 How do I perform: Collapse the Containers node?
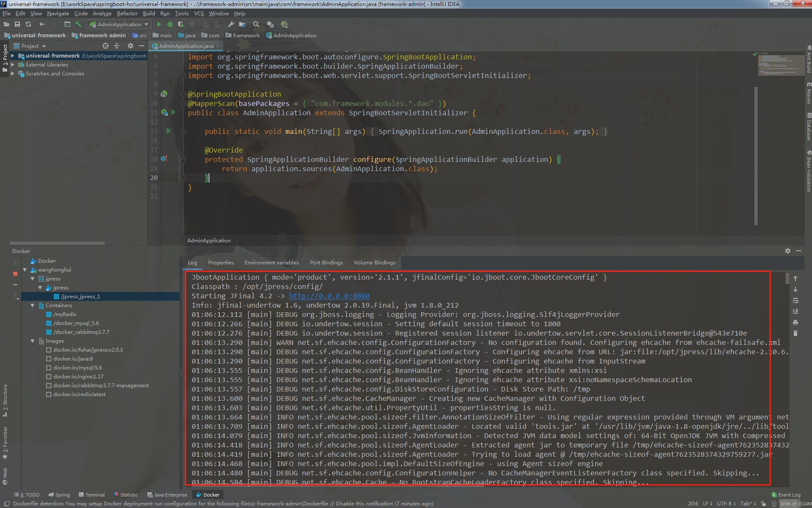point(32,305)
